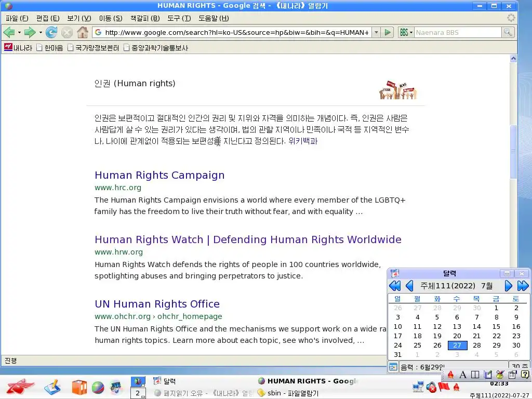Open the home page icon
The image size is (532, 399).
click(83, 32)
